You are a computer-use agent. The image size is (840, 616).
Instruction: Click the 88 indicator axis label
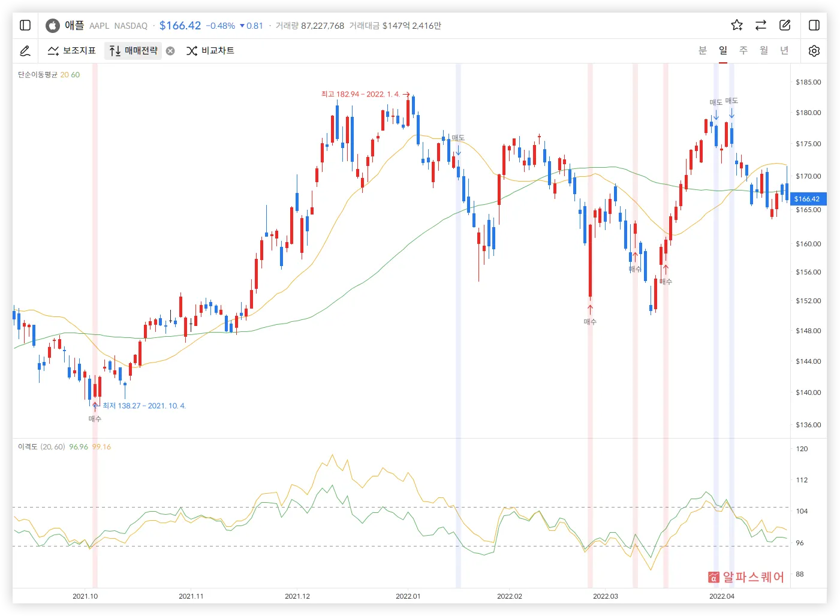[800, 574]
